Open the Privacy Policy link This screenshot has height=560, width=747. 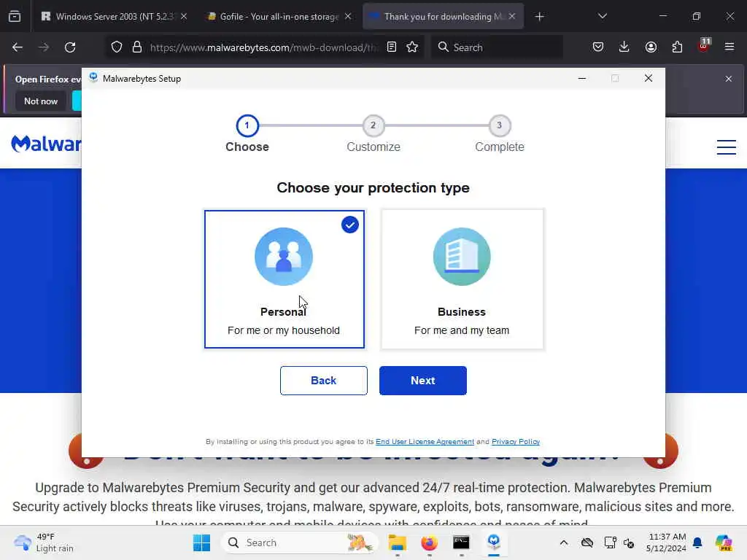pos(516,441)
